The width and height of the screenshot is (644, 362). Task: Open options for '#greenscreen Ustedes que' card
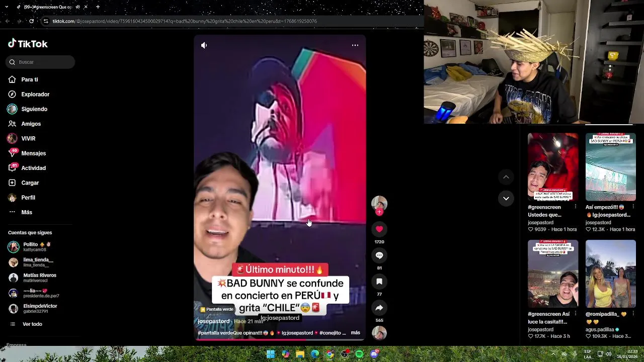pyautogui.click(x=575, y=207)
